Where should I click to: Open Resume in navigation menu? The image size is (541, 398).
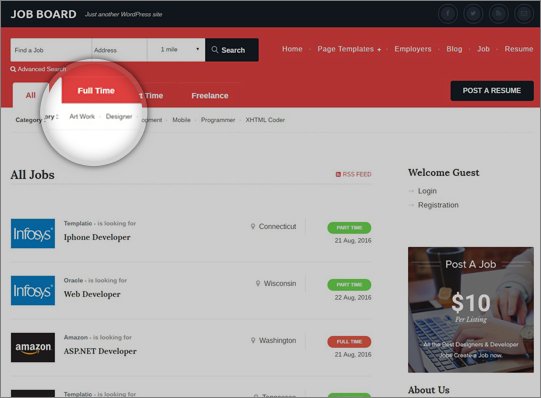(x=519, y=49)
